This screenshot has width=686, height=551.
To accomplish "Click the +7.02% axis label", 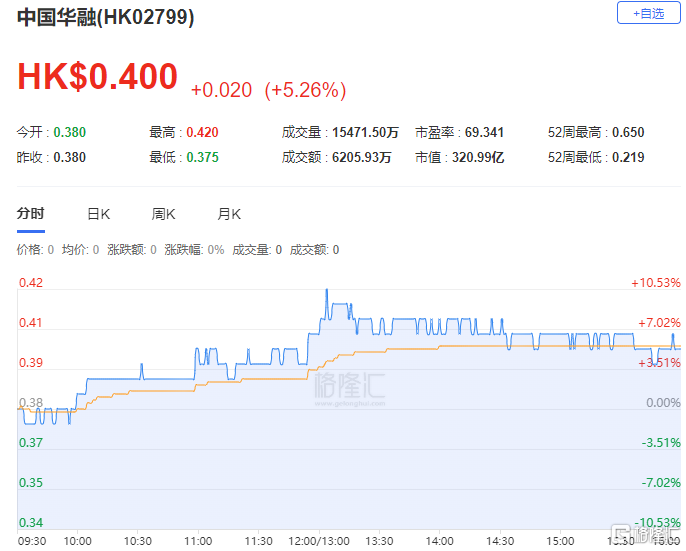I will click(x=659, y=323).
